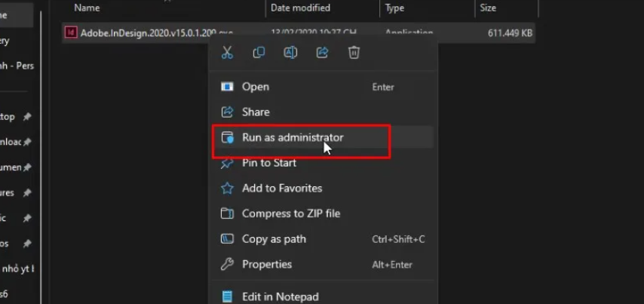
Task: Click the pin icon beside Pin to Start
Action: pos(227,163)
